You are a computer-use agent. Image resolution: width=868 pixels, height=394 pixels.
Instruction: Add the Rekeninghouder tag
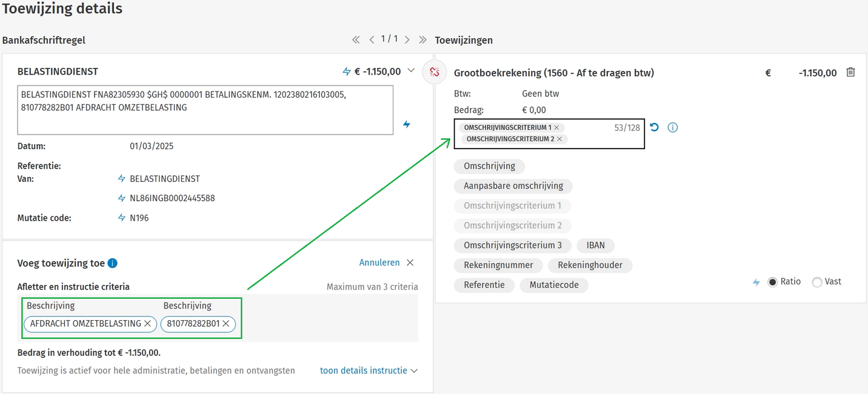[590, 265]
